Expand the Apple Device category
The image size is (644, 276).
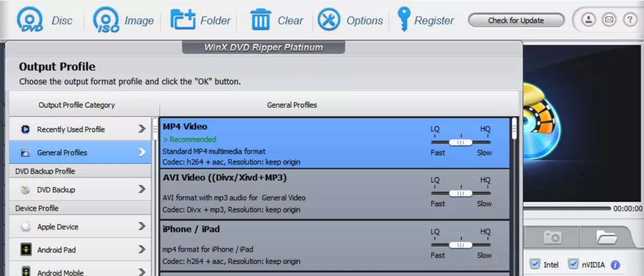tap(142, 227)
